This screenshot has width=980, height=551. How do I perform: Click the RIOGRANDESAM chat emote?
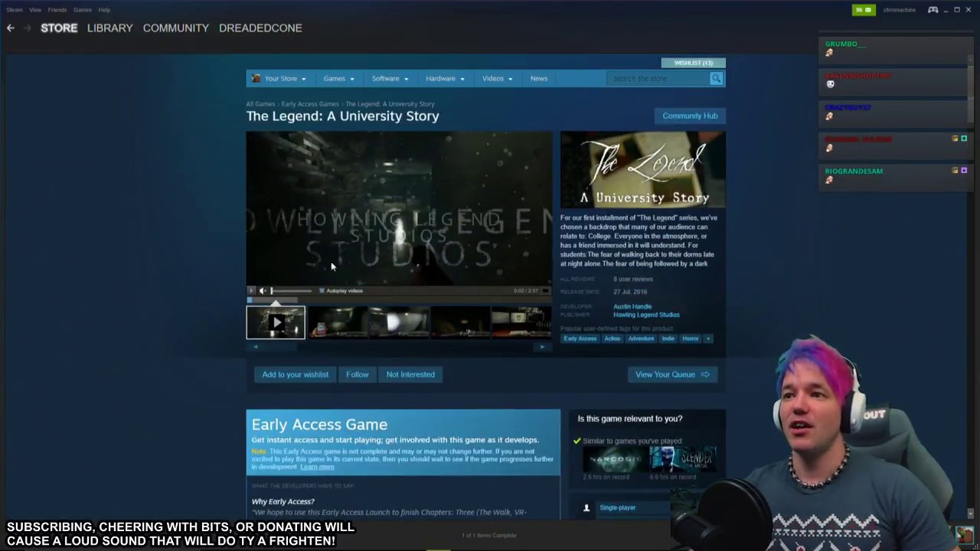[829, 180]
